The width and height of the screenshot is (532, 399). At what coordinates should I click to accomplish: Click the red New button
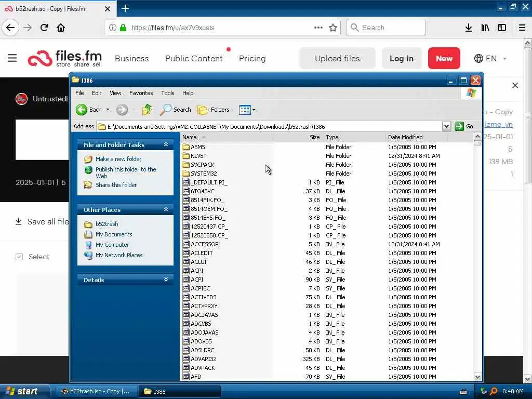click(x=444, y=58)
